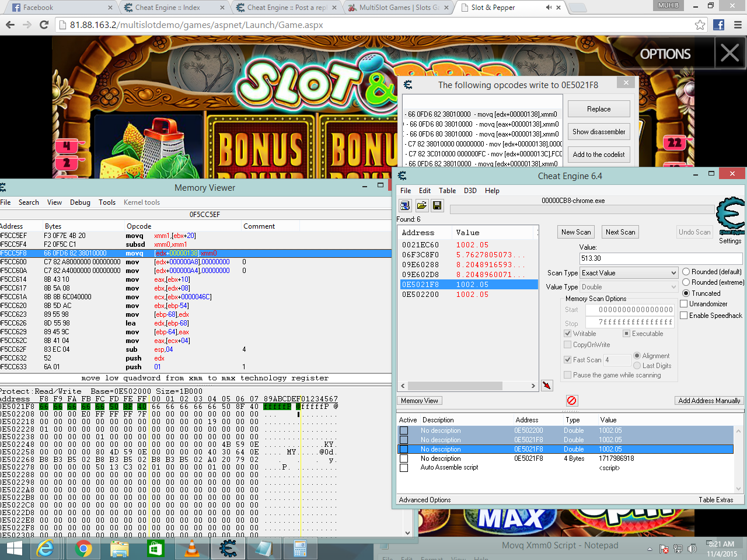
Task: Open Cheat Engine from the Windows taskbar
Action: point(228,548)
